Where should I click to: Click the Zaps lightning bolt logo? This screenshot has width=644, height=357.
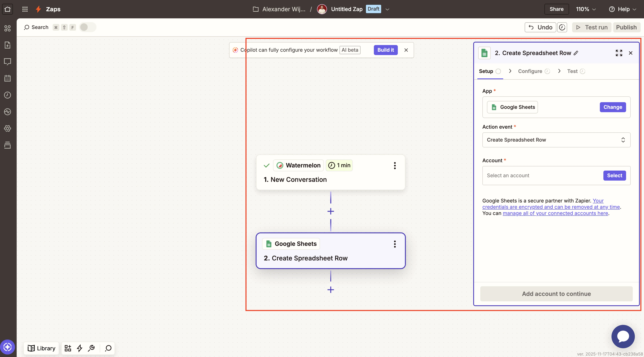click(38, 9)
